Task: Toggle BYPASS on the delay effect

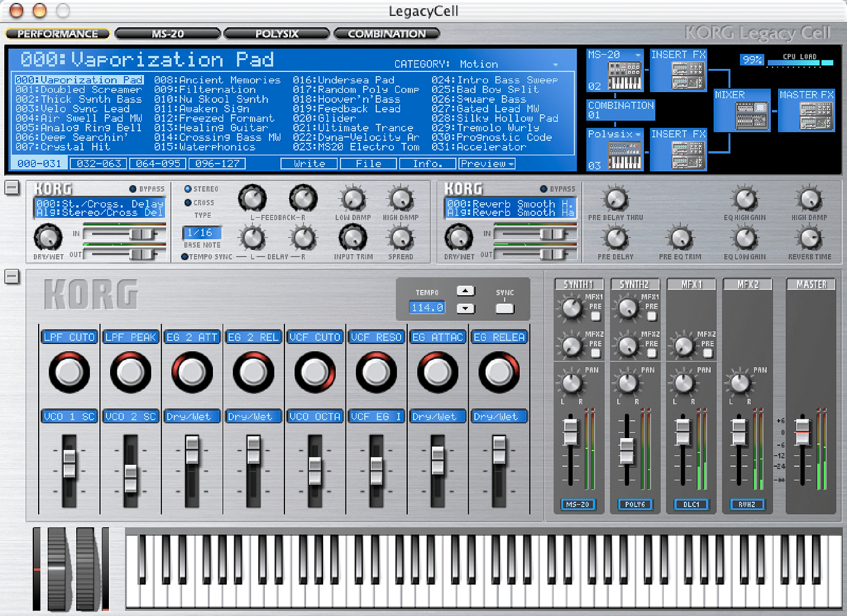Action: pos(132,189)
